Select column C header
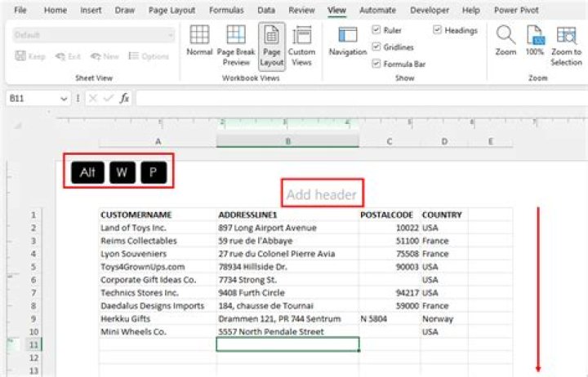The height and width of the screenshot is (377, 588). (x=390, y=142)
